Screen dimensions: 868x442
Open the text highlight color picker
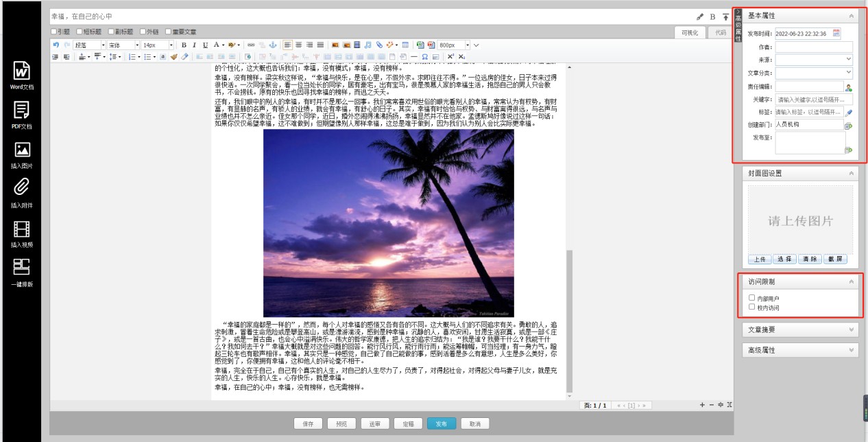coord(234,45)
